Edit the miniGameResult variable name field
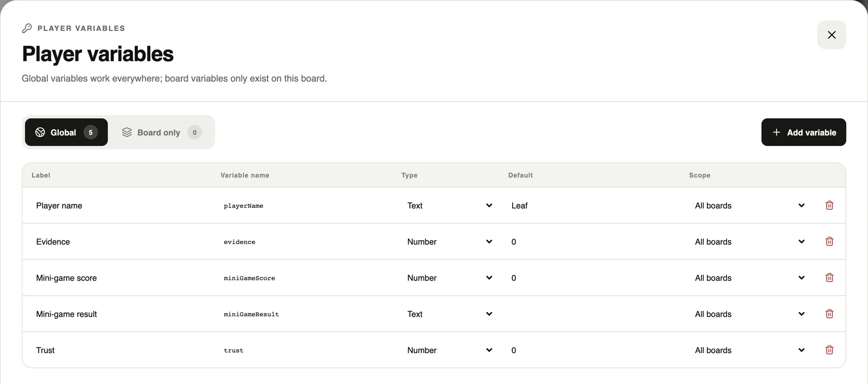This screenshot has width=868, height=384. pos(306,314)
